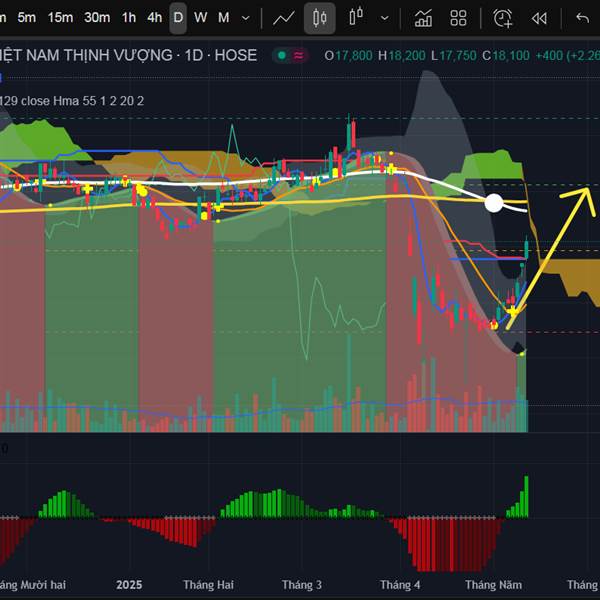Toggle the pink approximate-data indicator badge
Screen dimensions: 600x600
click(299, 56)
